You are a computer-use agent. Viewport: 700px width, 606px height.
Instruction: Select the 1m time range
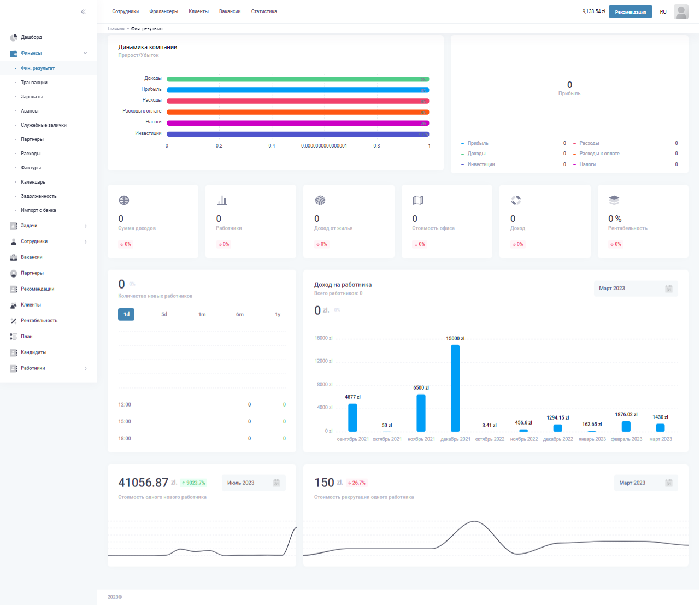(202, 314)
